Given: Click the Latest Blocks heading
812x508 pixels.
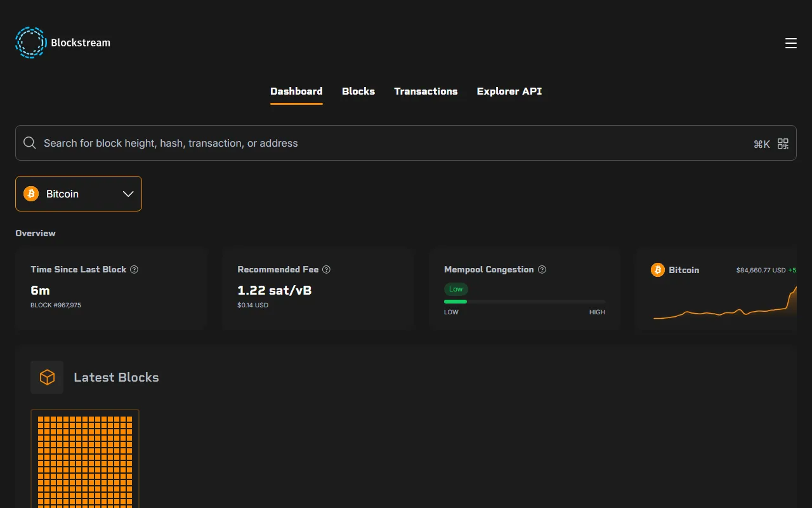Looking at the screenshot, I should pyautogui.click(x=116, y=377).
